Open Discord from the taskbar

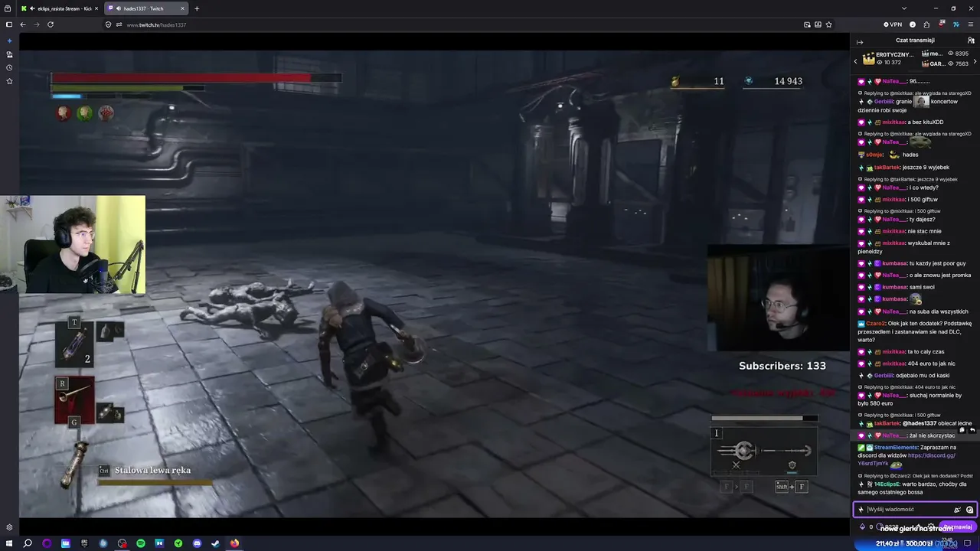tap(197, 543)
